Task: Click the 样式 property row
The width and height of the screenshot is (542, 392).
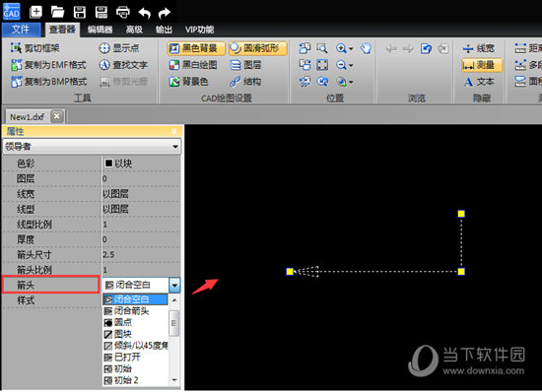Action: coord(51,300)
